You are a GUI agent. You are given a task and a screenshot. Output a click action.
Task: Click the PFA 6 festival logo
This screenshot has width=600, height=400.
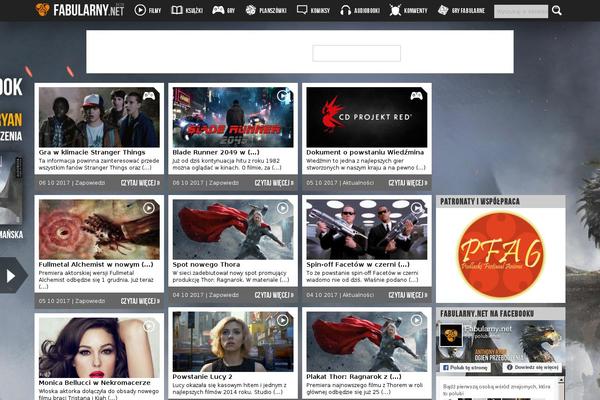pyautogui.click(x=501, y=255)
